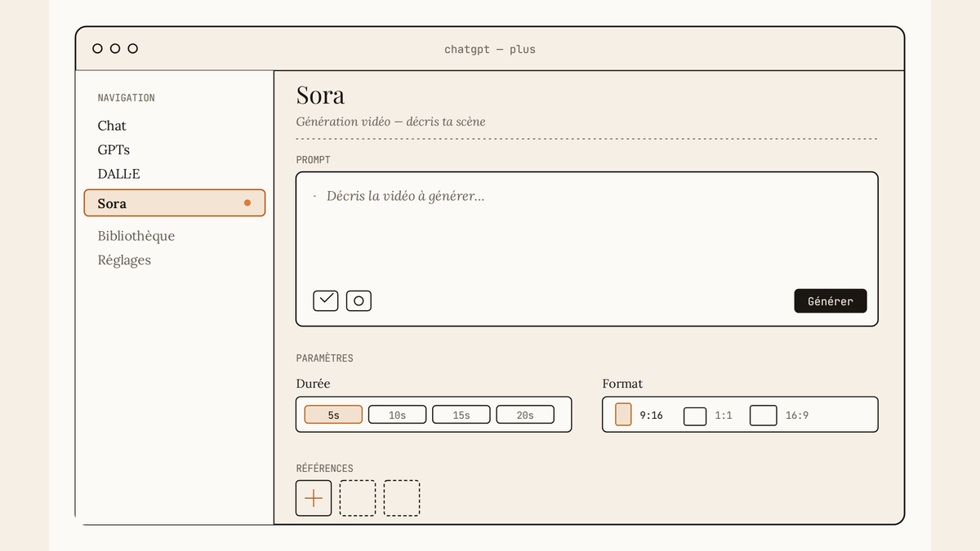Select the second empty dashed reference slot
The height and width of the screenshot is (551, 980).
[402, 498]
